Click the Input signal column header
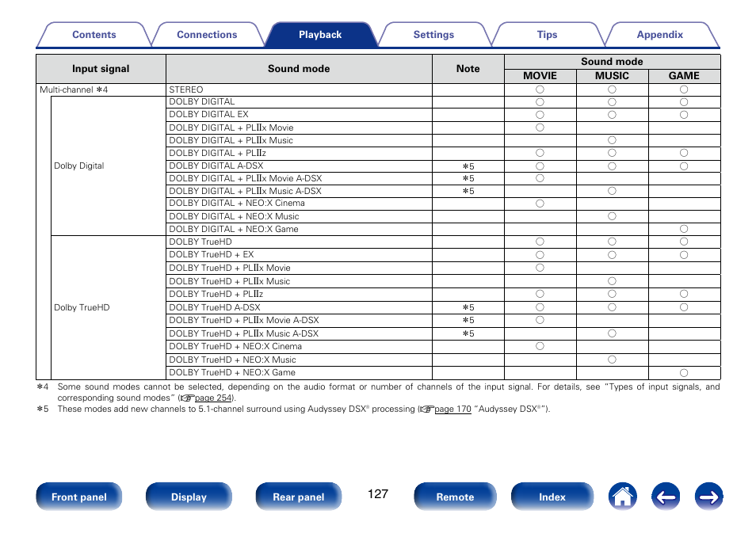This screenshot has height=533, width=756. [101, 69]
